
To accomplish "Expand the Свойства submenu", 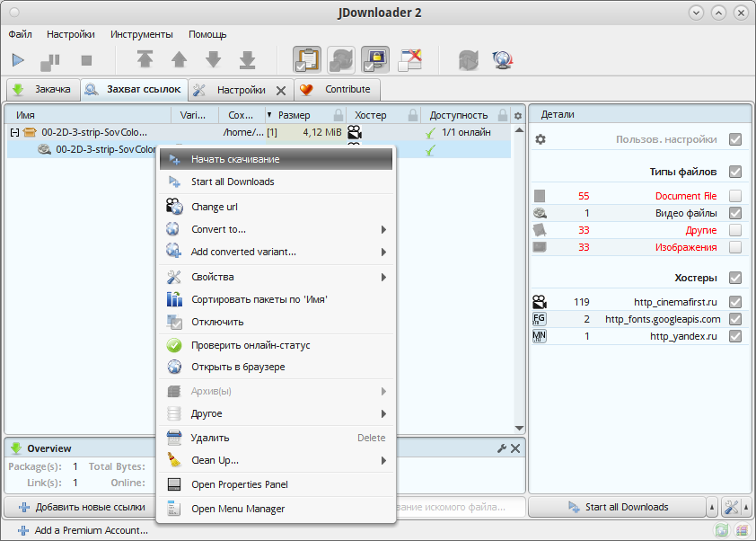I will [x=276, y=277].
